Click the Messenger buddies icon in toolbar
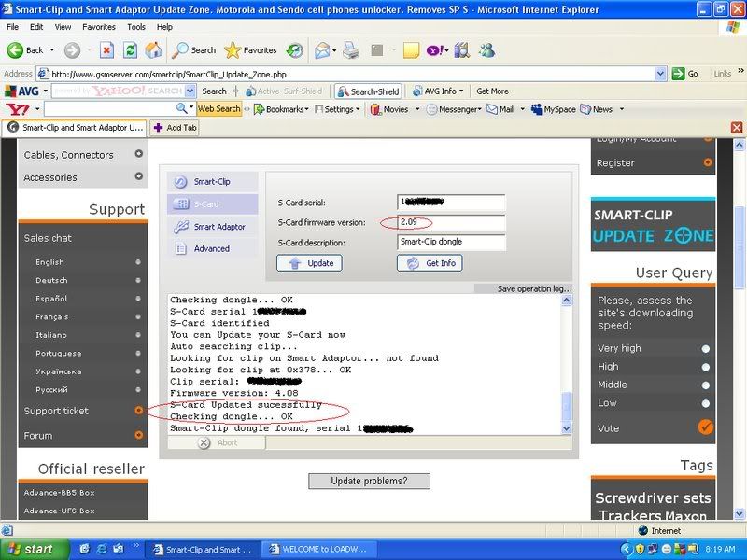 pos(486,50)
